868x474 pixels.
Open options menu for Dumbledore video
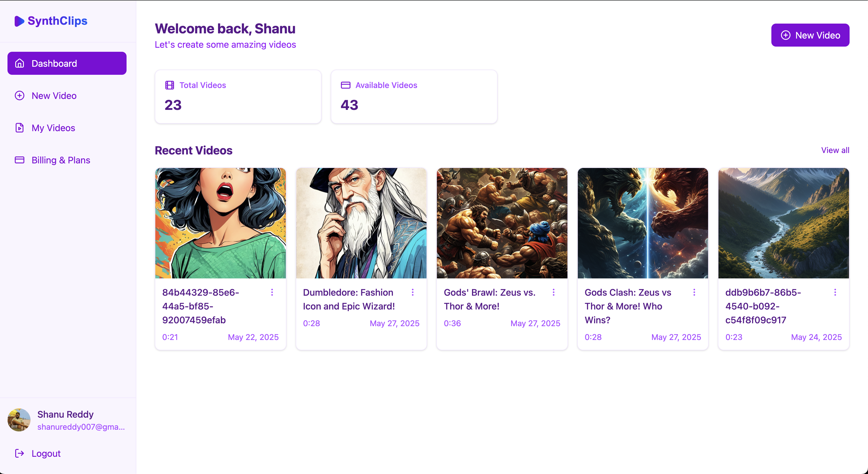(x=412, y=293)
